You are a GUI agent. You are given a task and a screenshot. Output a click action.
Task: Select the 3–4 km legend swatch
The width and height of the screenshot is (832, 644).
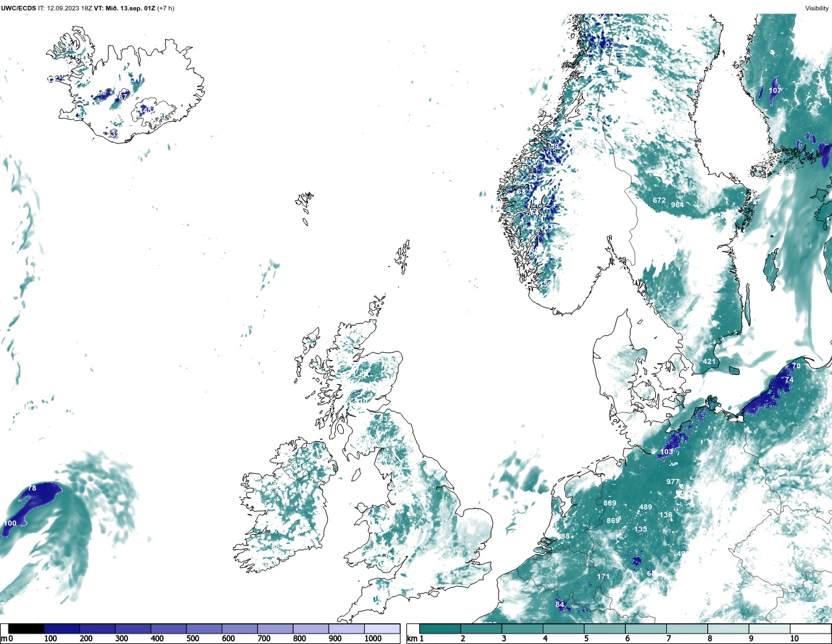click(x=523, y=628)
